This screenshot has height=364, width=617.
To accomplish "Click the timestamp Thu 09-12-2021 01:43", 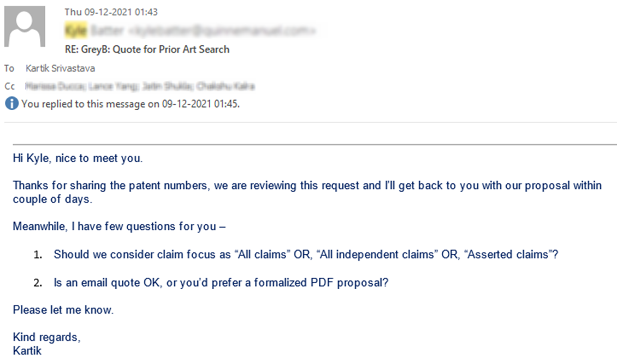I will 111,12.
